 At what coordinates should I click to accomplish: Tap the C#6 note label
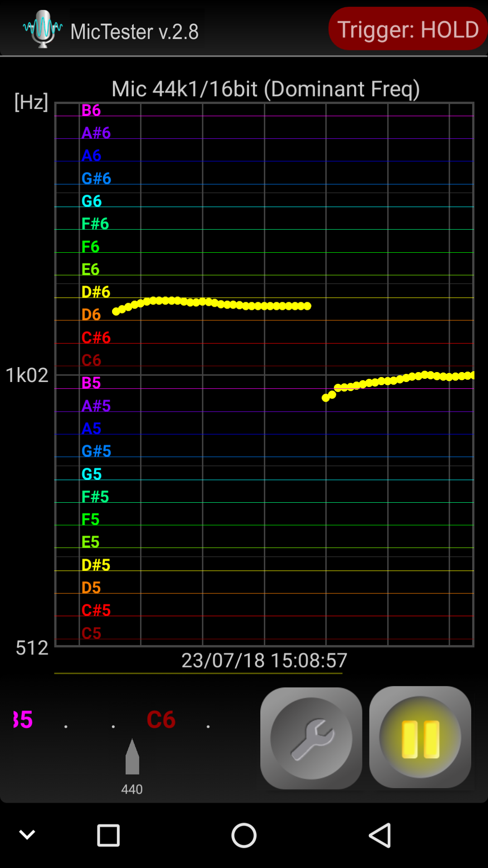[96, 338]
